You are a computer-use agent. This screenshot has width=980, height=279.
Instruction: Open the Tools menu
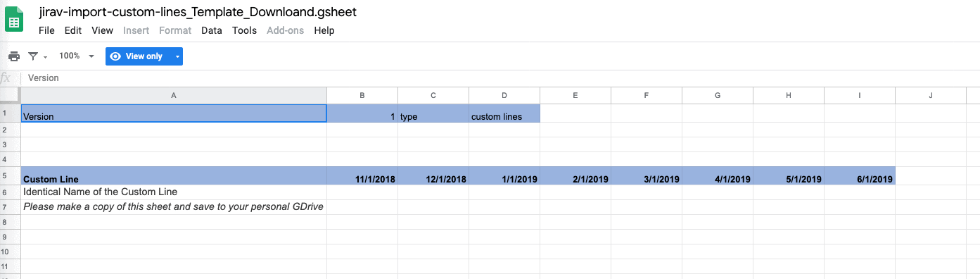[244, 30]
